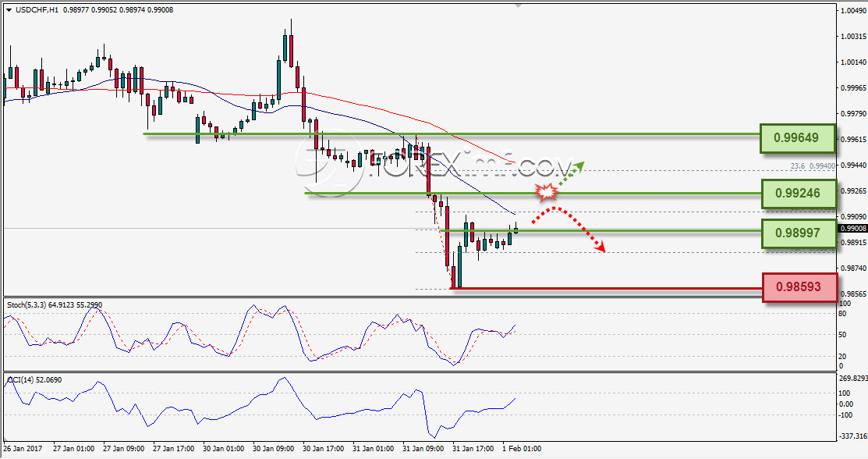The width and height of the screenshot is (868, 459).
Task: Click price scale value 0.98565
Action: click(853, 294)
